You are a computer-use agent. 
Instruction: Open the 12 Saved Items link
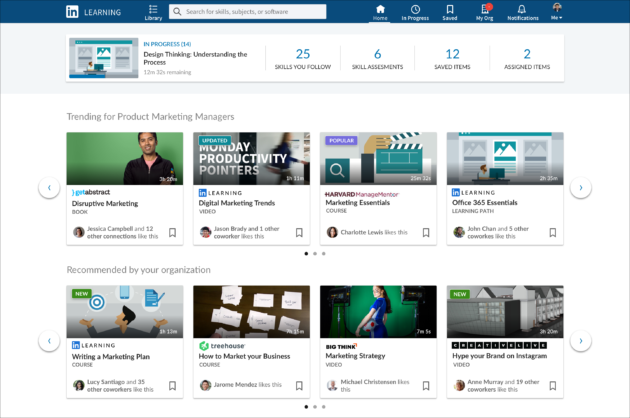click(x=452, y=59)
